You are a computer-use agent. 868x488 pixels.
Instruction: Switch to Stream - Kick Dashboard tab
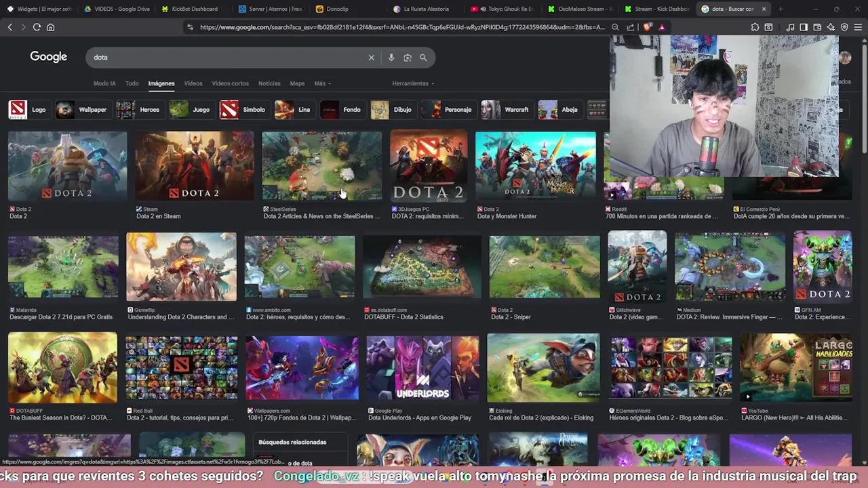point(658,9)
